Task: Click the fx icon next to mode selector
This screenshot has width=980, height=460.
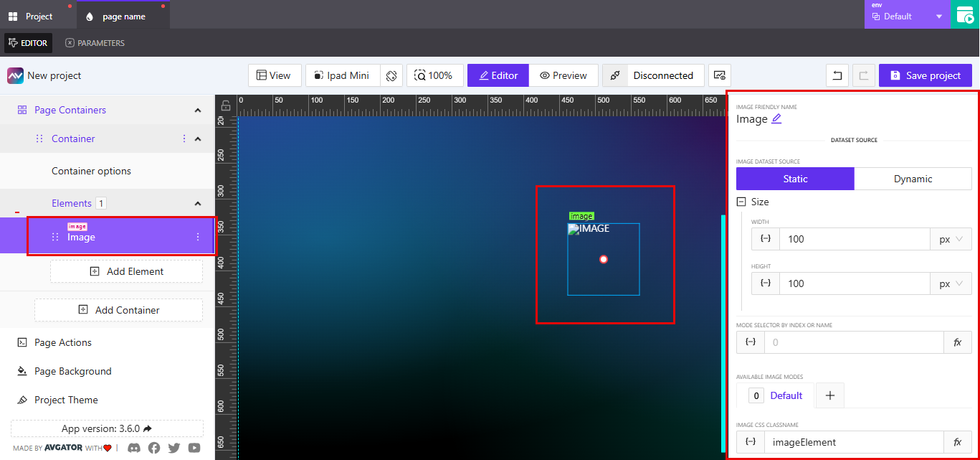Action: pos(958,342)
